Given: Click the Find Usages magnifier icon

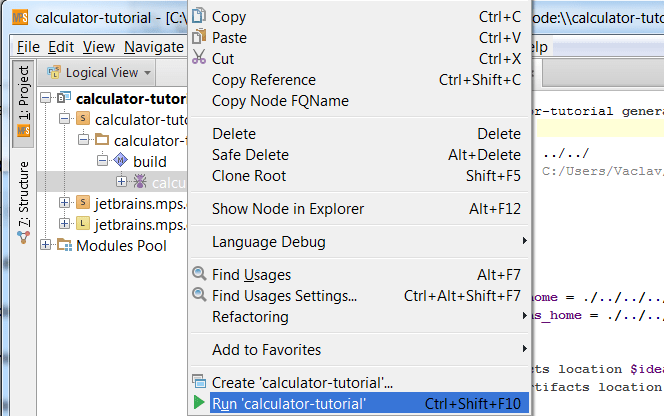Looking at the screenshot, I should 199,275.
